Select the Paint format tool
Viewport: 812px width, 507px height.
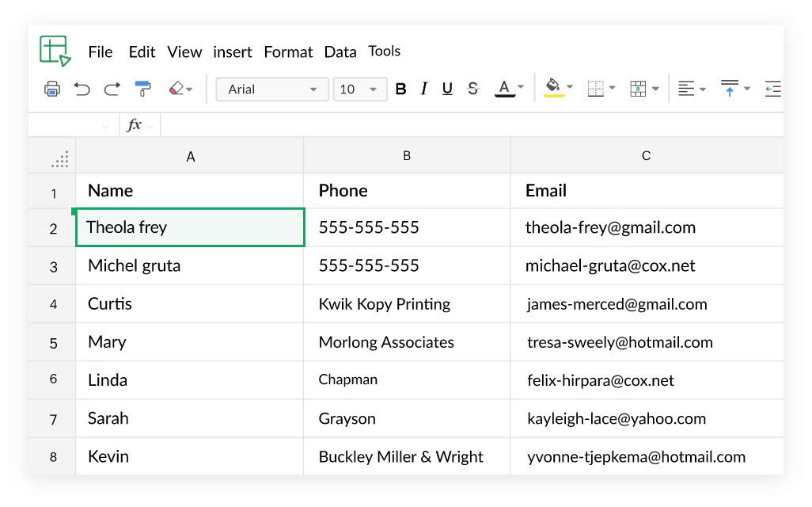point(142,89)
